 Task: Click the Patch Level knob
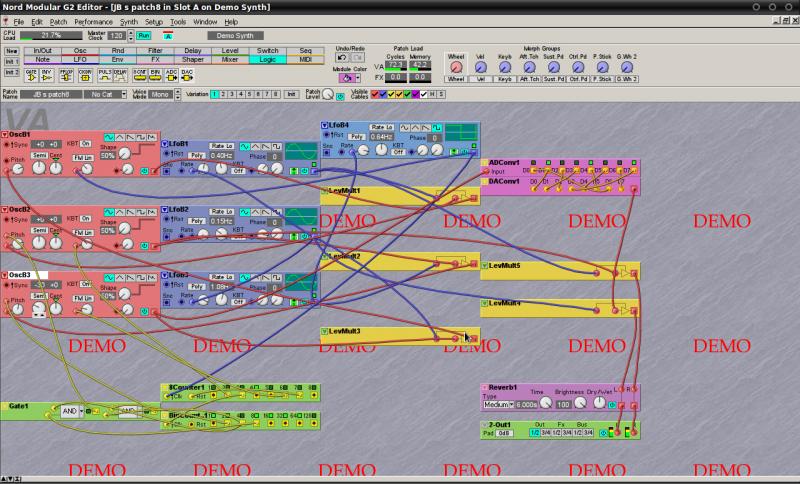[328, 94]
